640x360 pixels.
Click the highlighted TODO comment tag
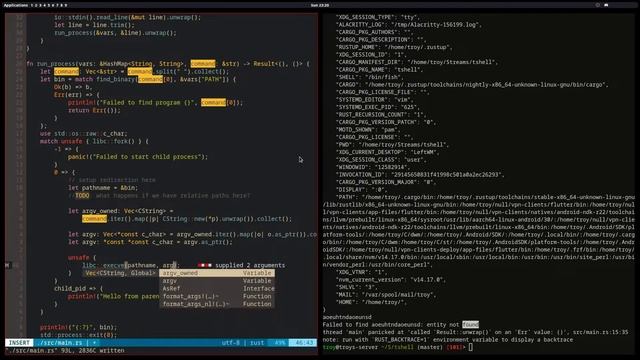click(x=82, y=196)
